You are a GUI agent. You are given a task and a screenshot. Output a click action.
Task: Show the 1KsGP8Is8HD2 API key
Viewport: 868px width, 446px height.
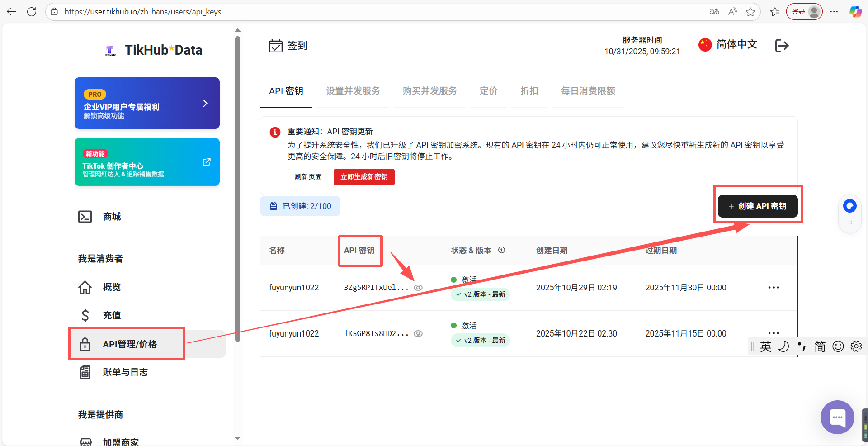418,334
